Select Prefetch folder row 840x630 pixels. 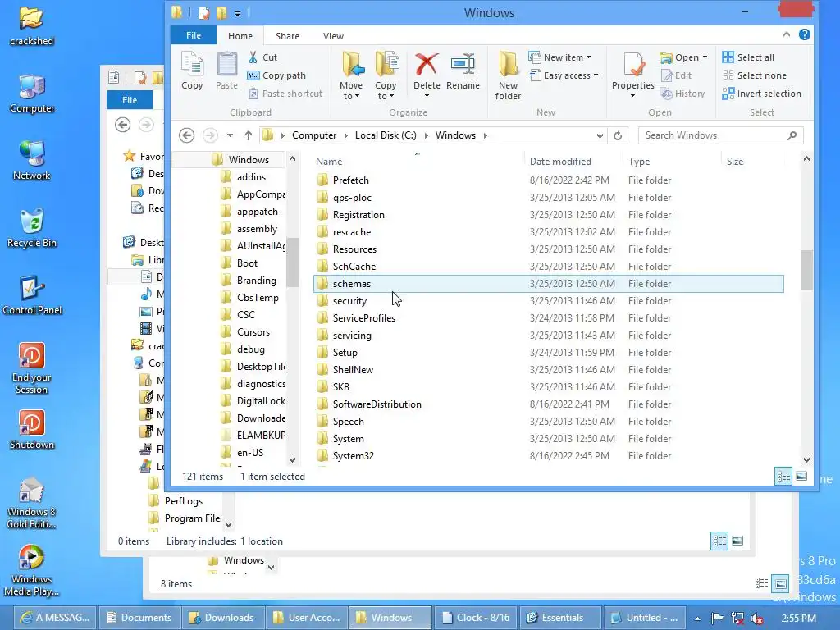[548, 180]
